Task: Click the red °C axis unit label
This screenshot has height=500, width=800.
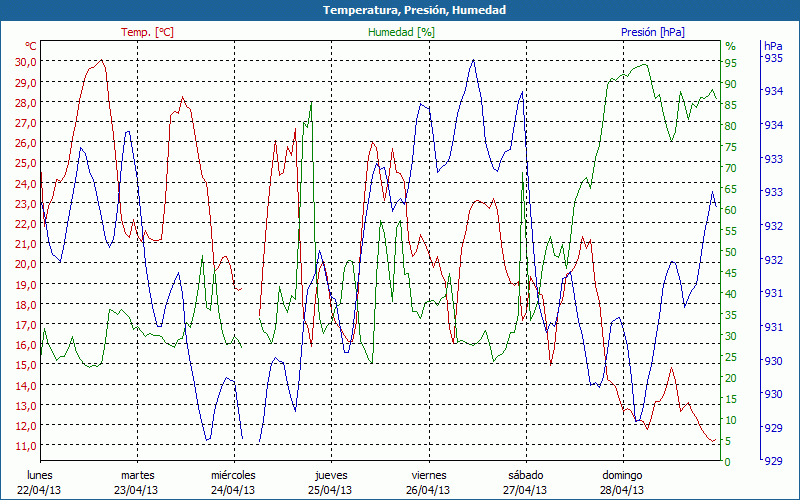Action: coord(31,46)
